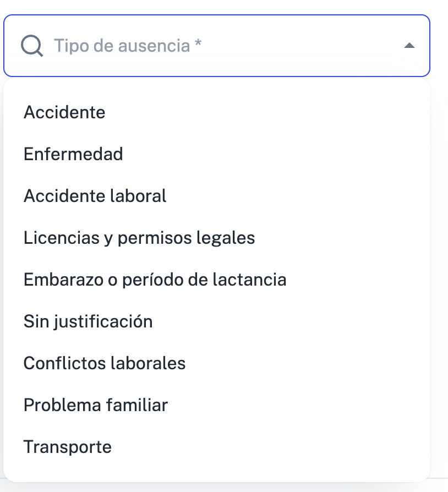
Task: Click the magnifying glass search icon
Action: click(32, 46)
